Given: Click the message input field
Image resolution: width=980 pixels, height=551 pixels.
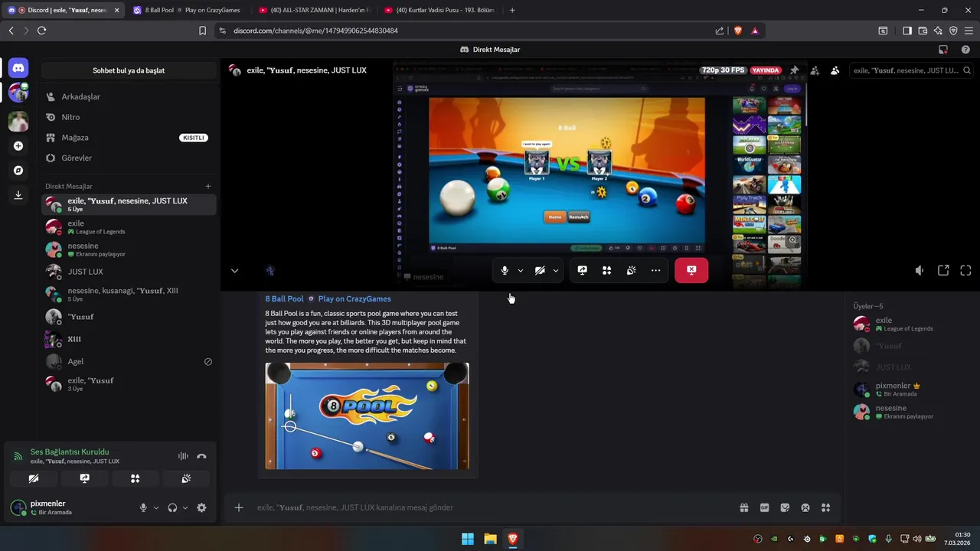Looking at the screenshot, I should 490,507.
